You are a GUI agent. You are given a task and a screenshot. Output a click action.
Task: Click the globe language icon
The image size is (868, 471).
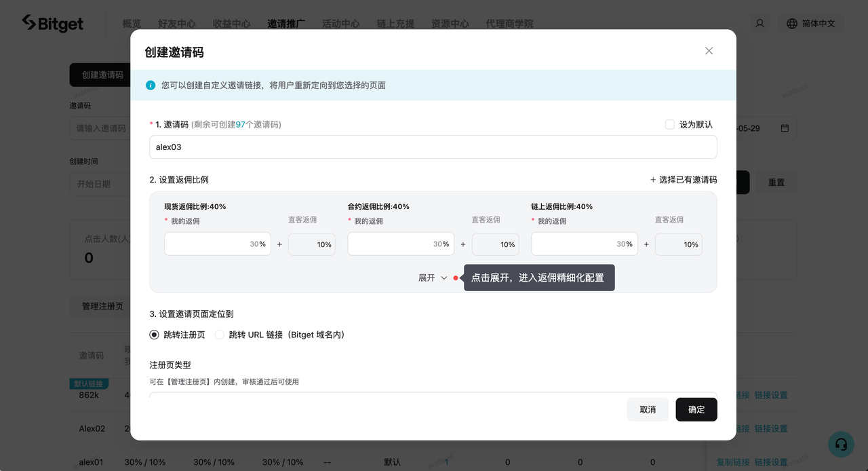pos(792,23)
